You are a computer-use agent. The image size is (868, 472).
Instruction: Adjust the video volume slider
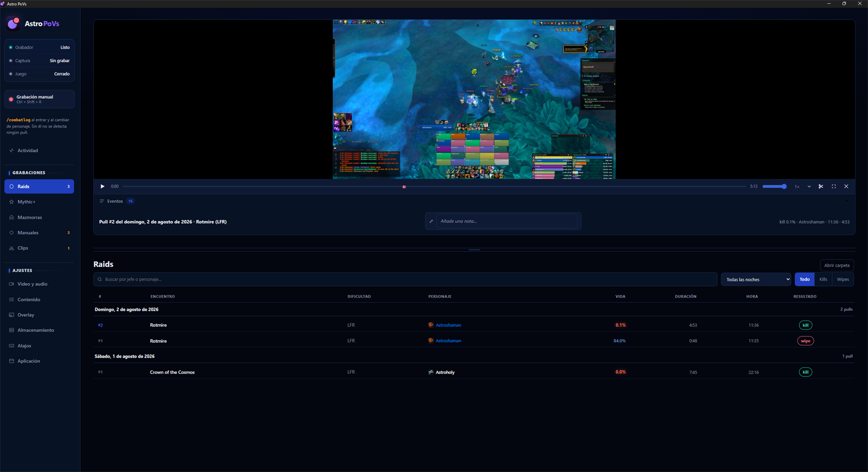coord(775,187)
